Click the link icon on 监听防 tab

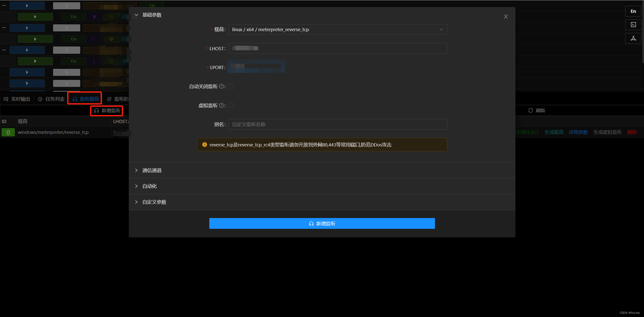(109, 99)
